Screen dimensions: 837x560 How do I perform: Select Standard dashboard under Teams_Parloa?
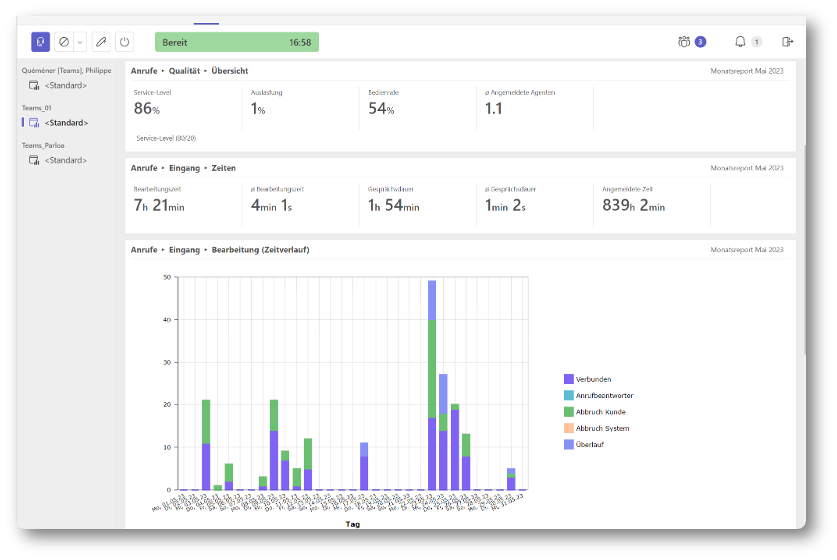point(65,160)
